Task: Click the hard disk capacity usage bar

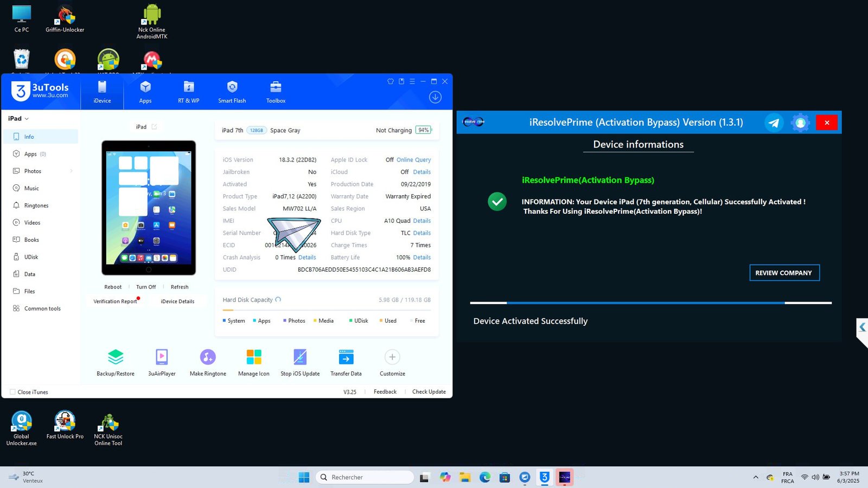Action: click(x=327, y=310)
